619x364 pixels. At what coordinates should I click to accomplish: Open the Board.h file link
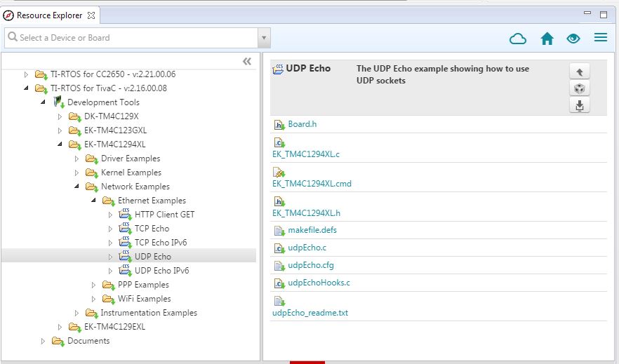(302, 124)
